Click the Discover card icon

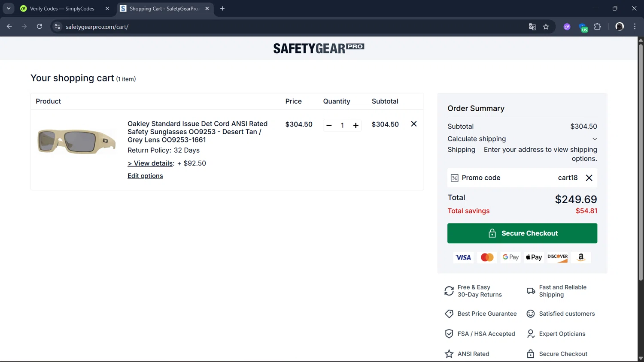click(557, 257)
